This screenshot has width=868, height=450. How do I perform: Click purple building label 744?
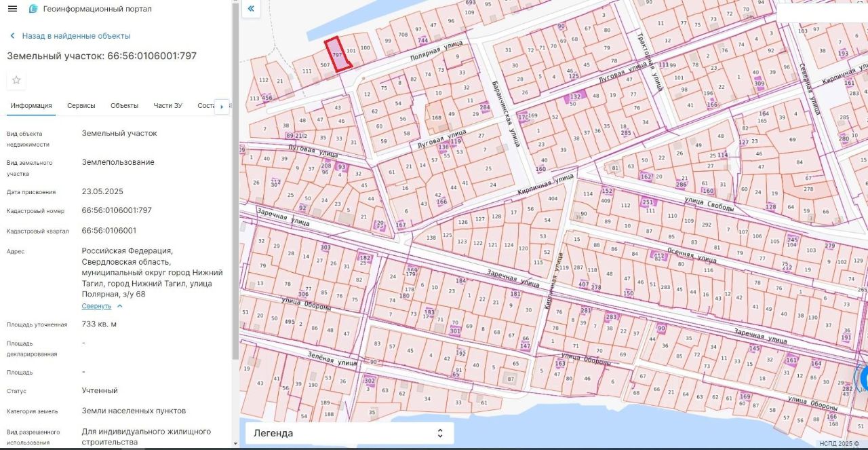423,41
